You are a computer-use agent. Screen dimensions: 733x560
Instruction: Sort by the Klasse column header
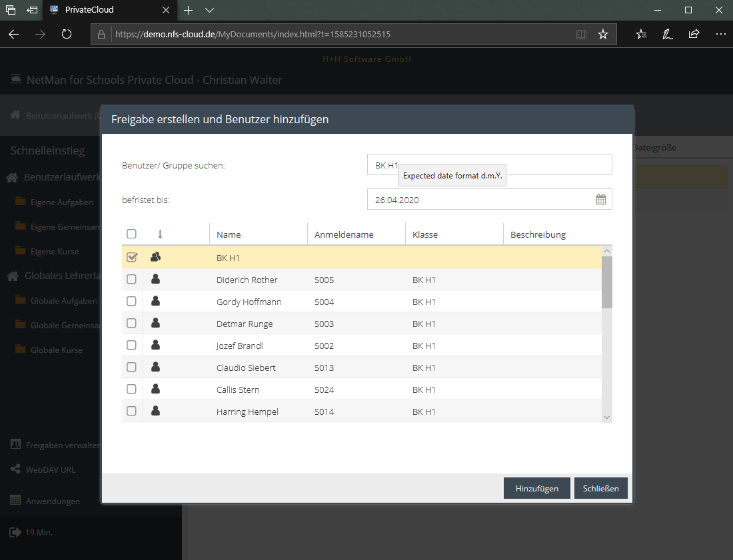(x=425, y=234)
